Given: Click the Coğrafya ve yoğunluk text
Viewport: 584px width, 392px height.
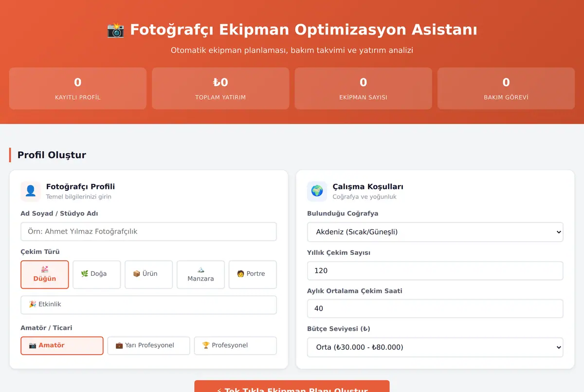Looking at the screenshot, I should tap(365, 197).
